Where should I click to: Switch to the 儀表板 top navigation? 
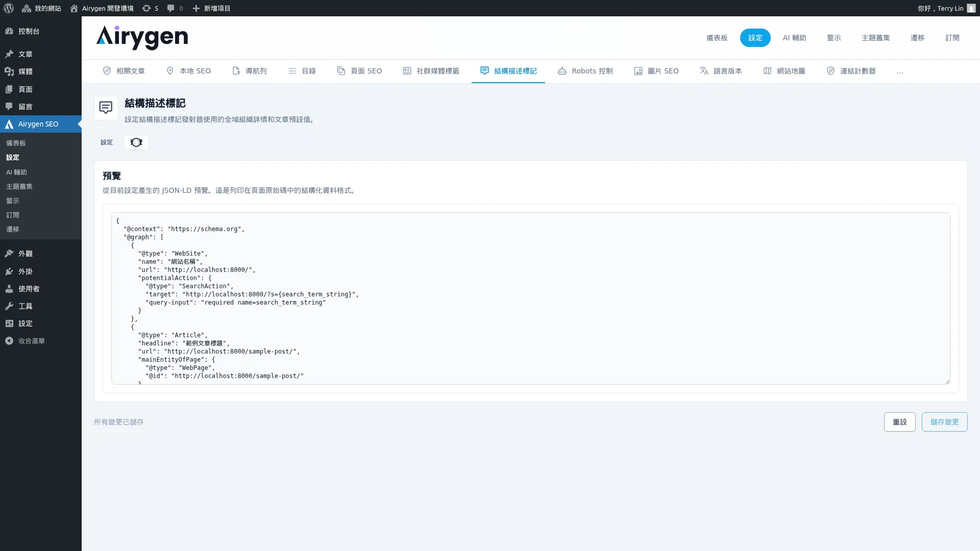point(717,38)
